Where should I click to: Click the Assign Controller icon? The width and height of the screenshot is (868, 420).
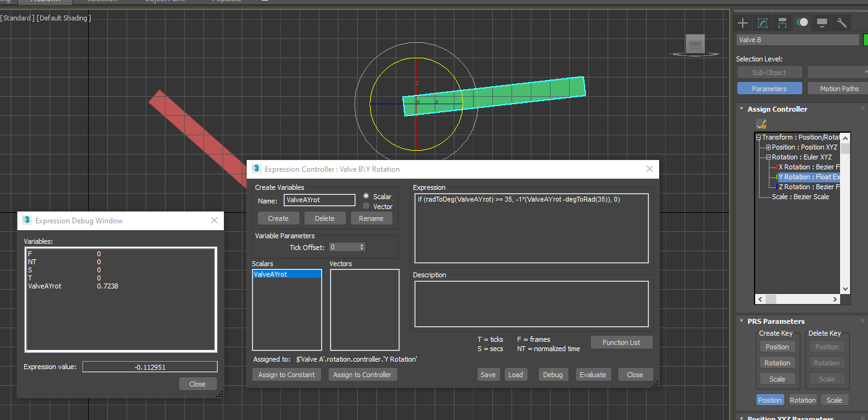point(761,123)
